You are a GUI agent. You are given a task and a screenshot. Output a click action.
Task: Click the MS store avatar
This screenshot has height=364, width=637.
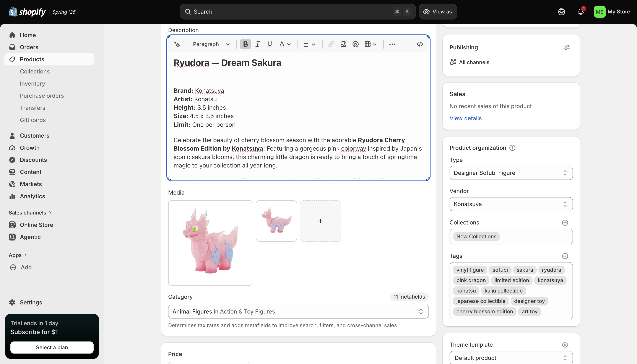coord(600,12)
